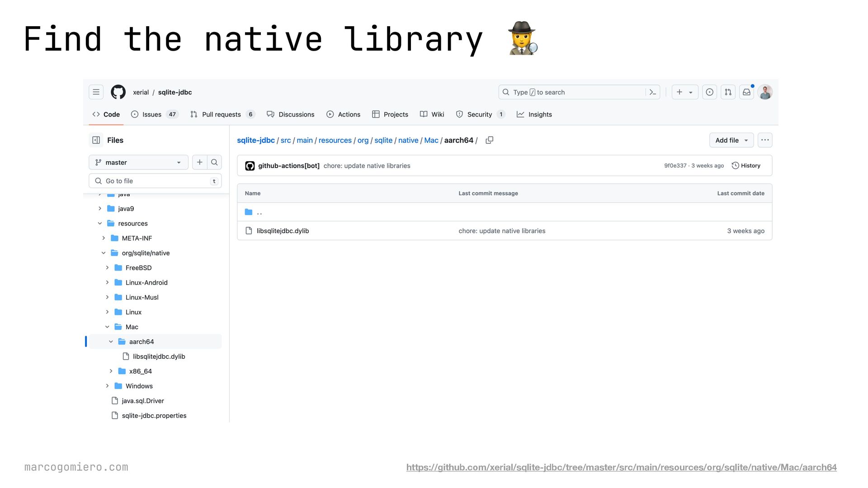The width and height of the screenshot is (868, 488).
Task: Copy the file path icon next to aarch64
Action: [489, 140]
